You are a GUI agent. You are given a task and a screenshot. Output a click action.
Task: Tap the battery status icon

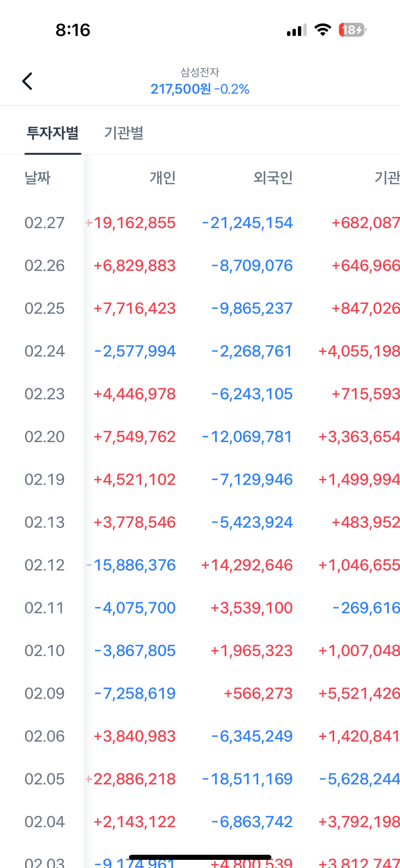pos(353,30)
